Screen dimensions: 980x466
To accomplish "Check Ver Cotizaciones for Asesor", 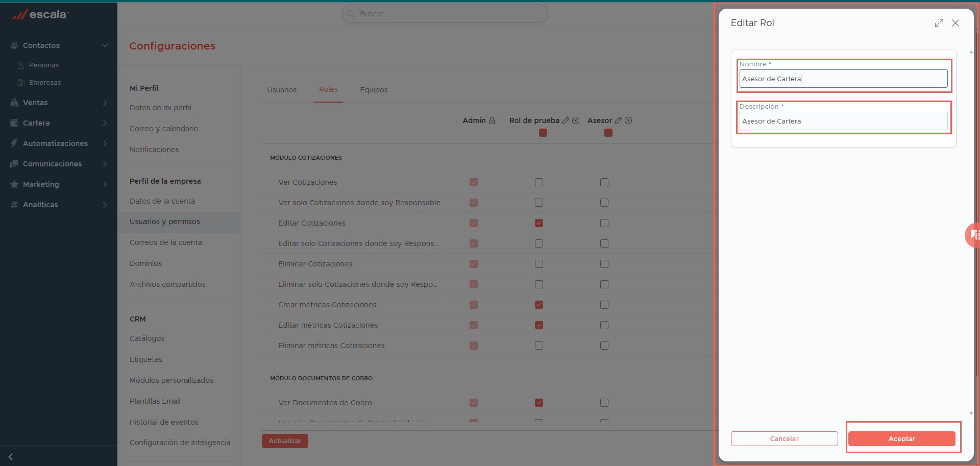I will point(604,182).
